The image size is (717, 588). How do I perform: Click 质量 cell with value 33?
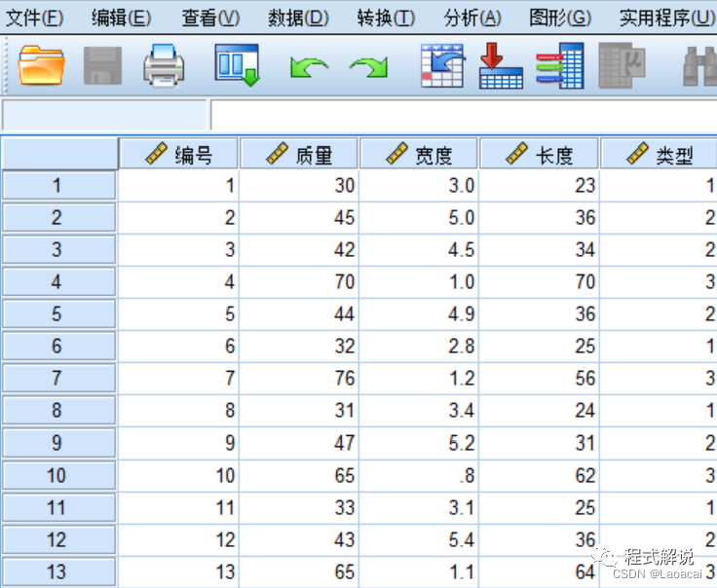[x=299, y=508]
